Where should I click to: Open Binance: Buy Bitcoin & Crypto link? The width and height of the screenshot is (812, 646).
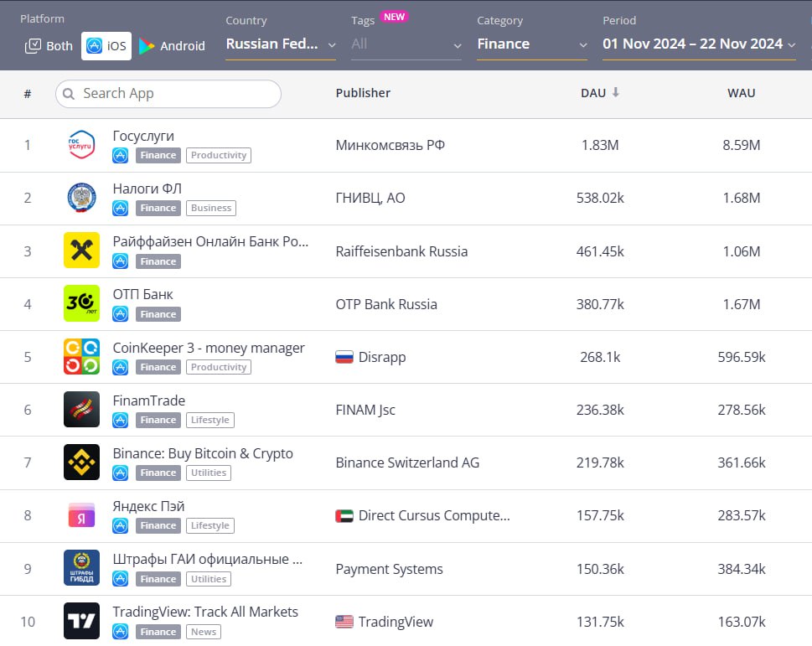point(203,453)
